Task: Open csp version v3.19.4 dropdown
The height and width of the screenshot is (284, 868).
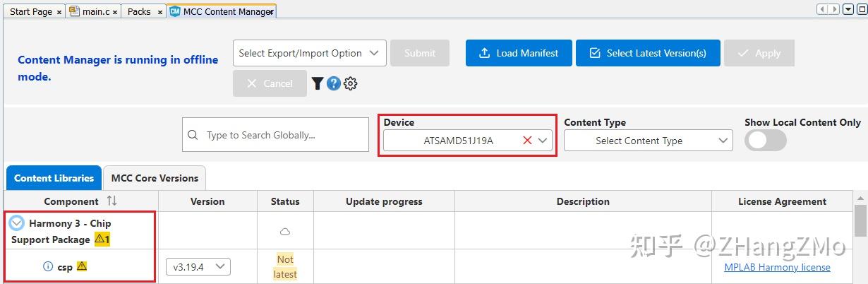Action: [198, 267]
